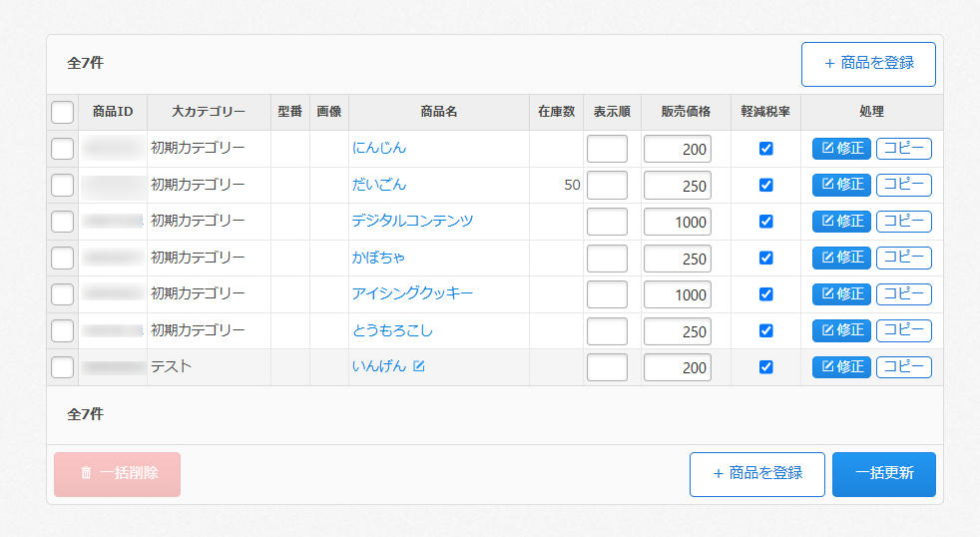Copy the とうもろこし product with コピー
980x537 pixels.
(903, 330)
